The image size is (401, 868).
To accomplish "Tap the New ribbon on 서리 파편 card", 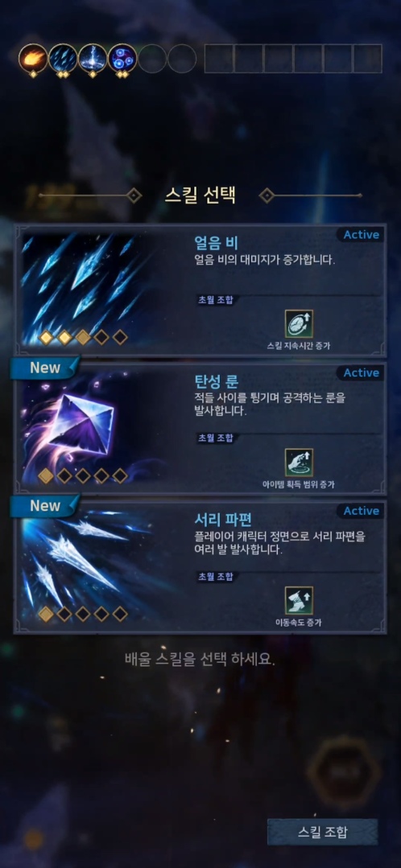I will click(45, 505).
